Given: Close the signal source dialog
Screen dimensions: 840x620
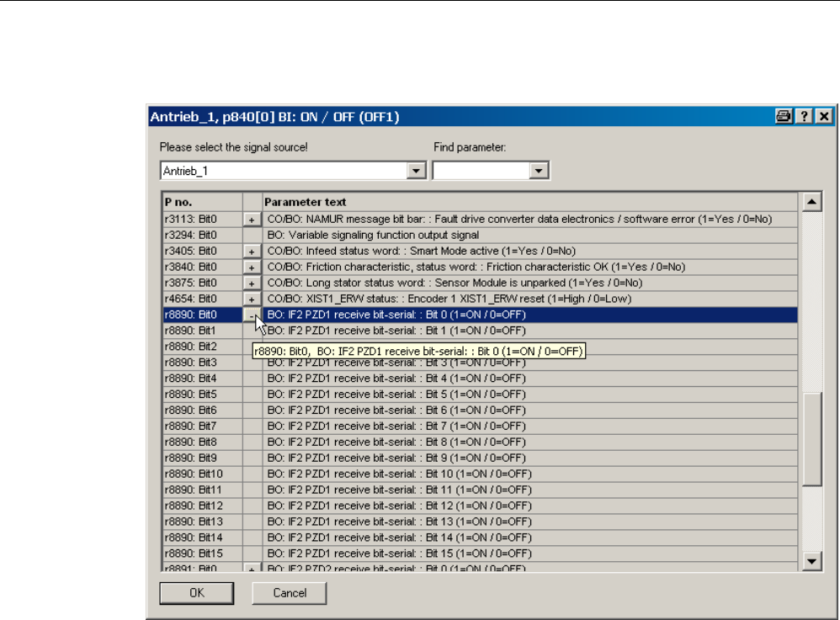Looking at the screenshot, I should point(824,116).
